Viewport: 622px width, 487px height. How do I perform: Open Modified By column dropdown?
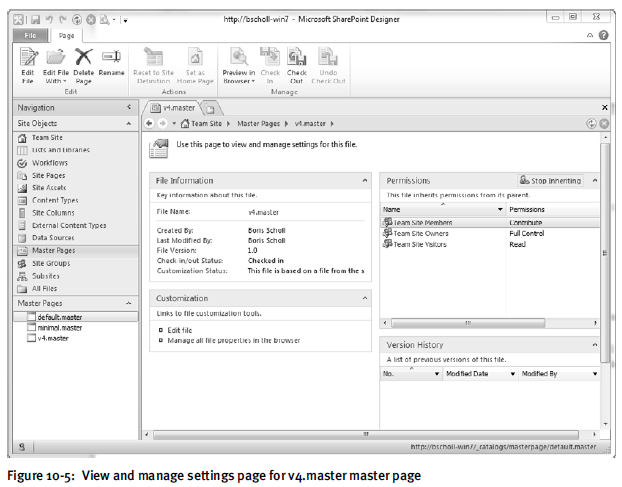coord(595,374)
